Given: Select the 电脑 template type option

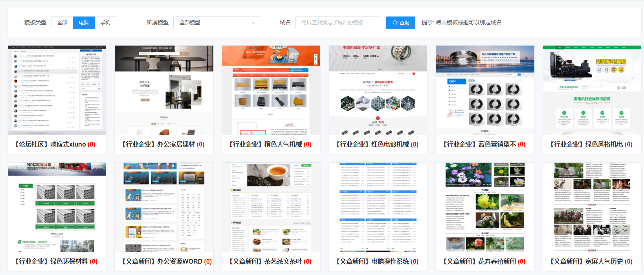Looking at the screenshot, I should click(84, 23).
